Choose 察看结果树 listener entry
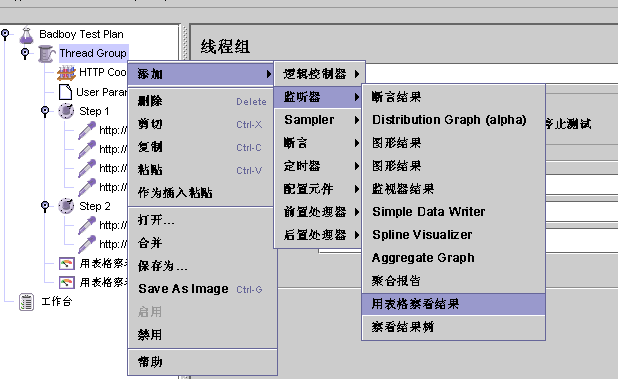Screen dimensions: 618x379 click(453, 327)
